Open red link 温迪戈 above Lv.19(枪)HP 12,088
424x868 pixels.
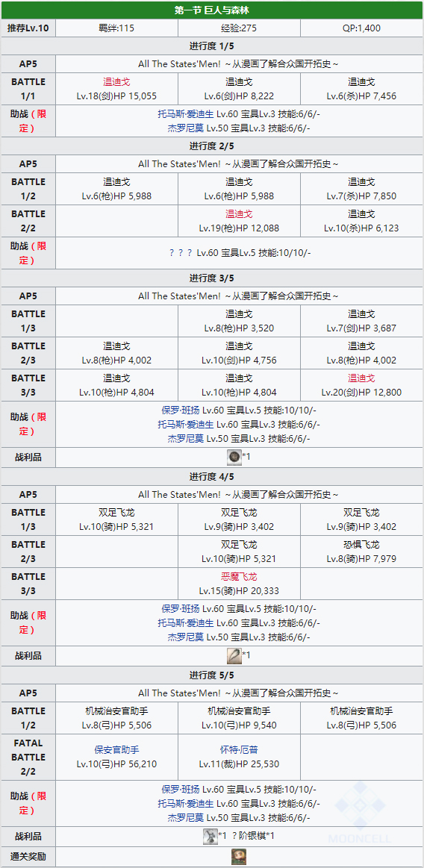pos(239,214)
